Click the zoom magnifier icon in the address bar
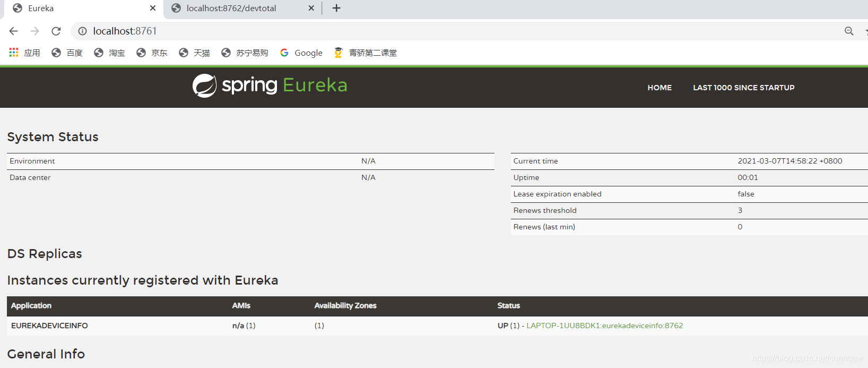This screenshot has width=868, height=368. (x=849, y=31)
